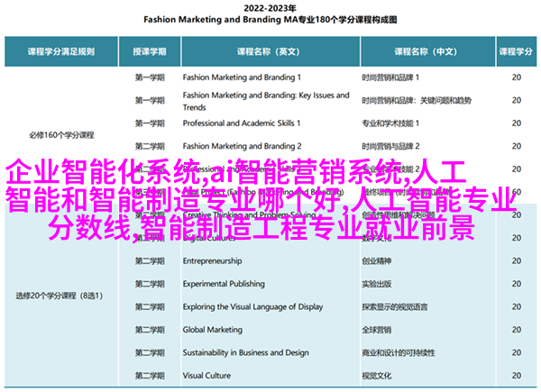This screenshot has width=541, height=392.
Task: Click the Fashion Marketing and Branding MA subtitle
Action: [270, 26]
